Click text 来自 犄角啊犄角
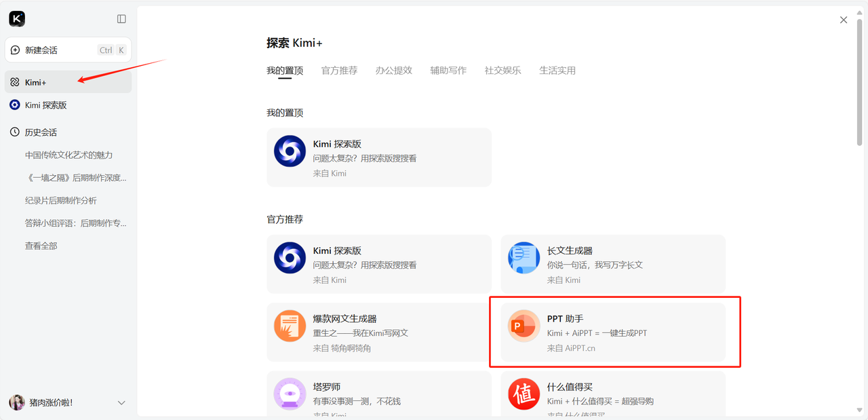Image resolution: width=868 pixels, height=420 pixels. pos(342,348)
